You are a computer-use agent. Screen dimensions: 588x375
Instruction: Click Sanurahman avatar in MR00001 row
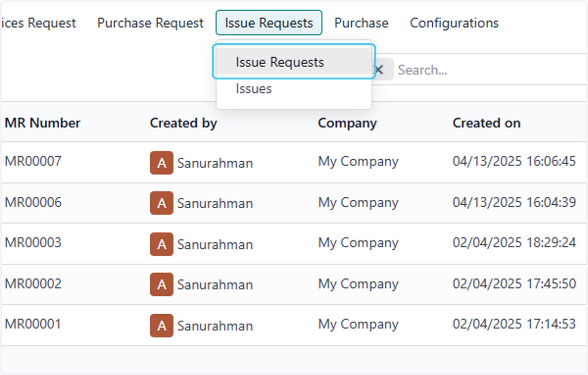[162, 325]
